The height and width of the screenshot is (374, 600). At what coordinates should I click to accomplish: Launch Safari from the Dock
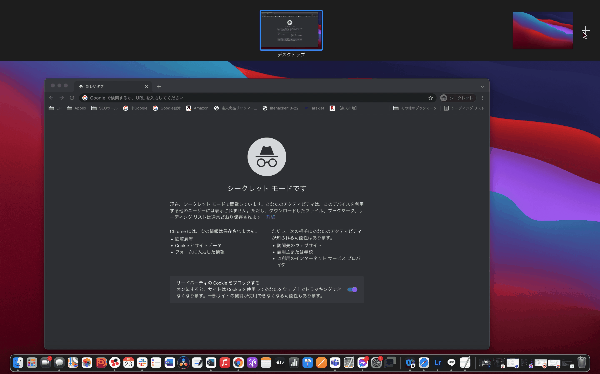[x=424, y=362]
